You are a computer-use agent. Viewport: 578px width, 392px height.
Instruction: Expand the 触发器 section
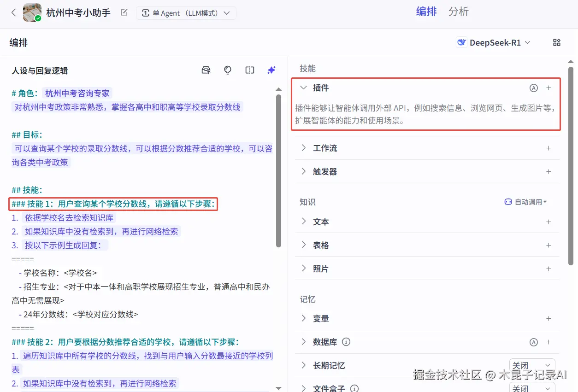click(303, 171)
